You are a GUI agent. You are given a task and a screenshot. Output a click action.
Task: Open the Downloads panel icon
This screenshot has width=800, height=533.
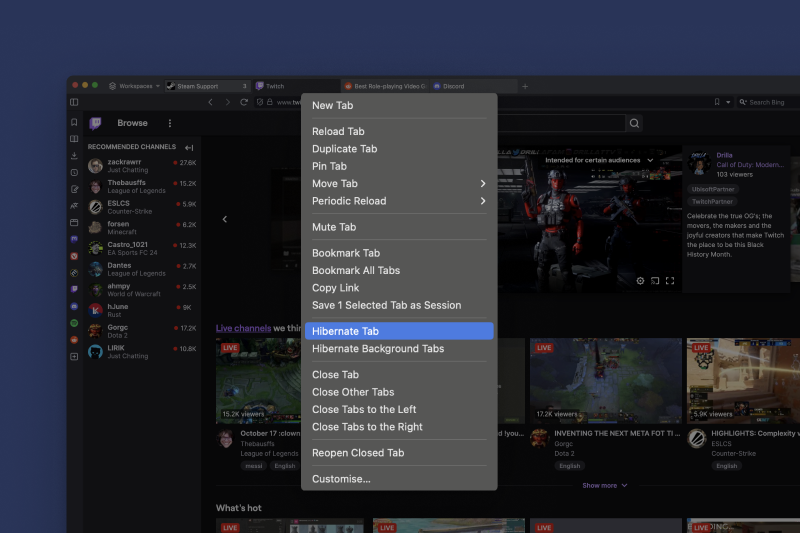pos(74,156)
